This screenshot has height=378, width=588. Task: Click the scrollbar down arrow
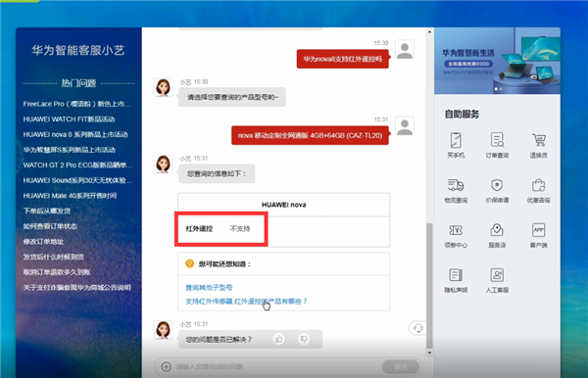429,353
